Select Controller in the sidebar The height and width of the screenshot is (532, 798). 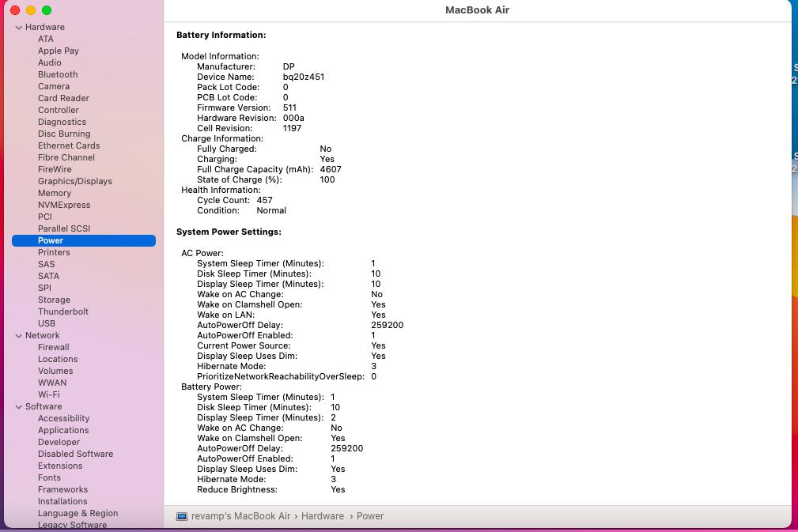click(x=58, y=110)
